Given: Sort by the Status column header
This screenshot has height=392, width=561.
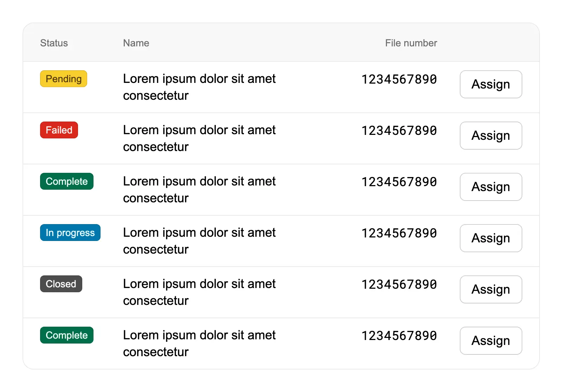Looking at the screenshot, I should point(54,43).
